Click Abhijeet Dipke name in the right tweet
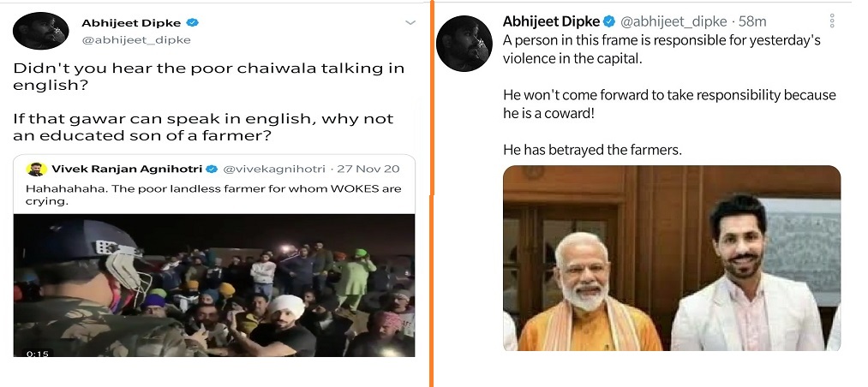 551,21
